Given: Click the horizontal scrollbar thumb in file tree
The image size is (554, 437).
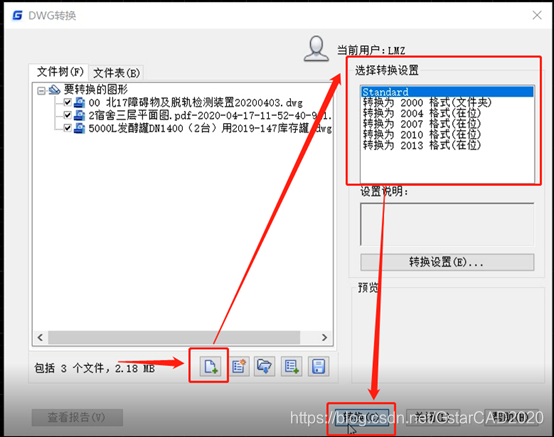Looking at the screenshot, I should (x=174, y=337).
